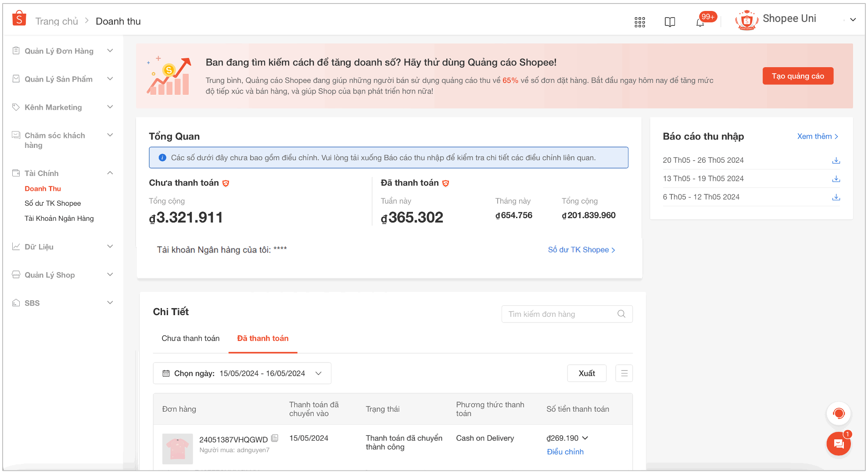The height and width of the screenshot is (474, 868).
Task: Open the seller education book icon
Action: coord(670,22)
